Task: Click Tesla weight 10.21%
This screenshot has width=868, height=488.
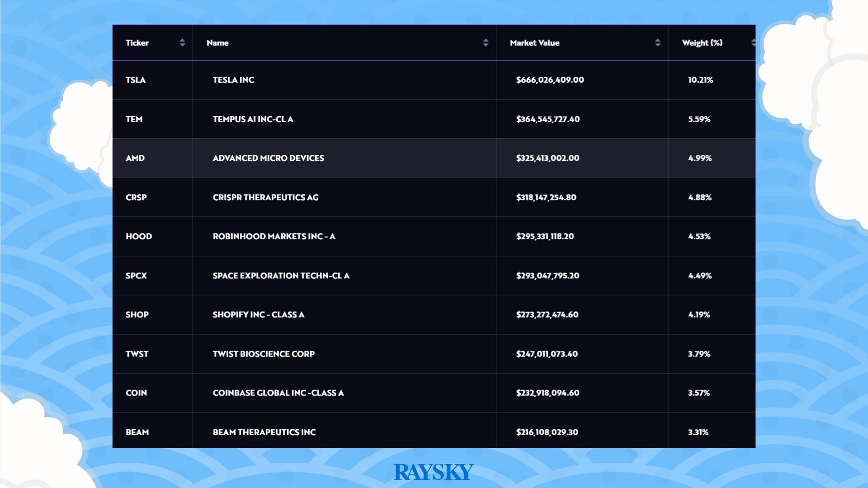Action: click(x=701, y=80)
